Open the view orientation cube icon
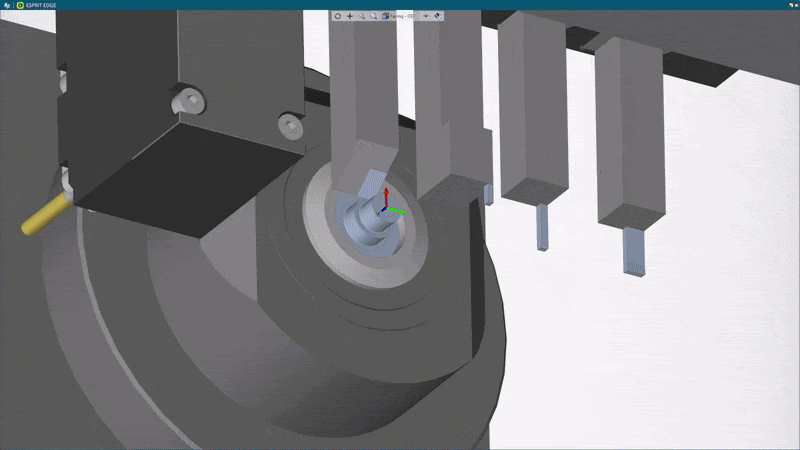The height and width of the screenshot is (450, 800). pos(385,16)
